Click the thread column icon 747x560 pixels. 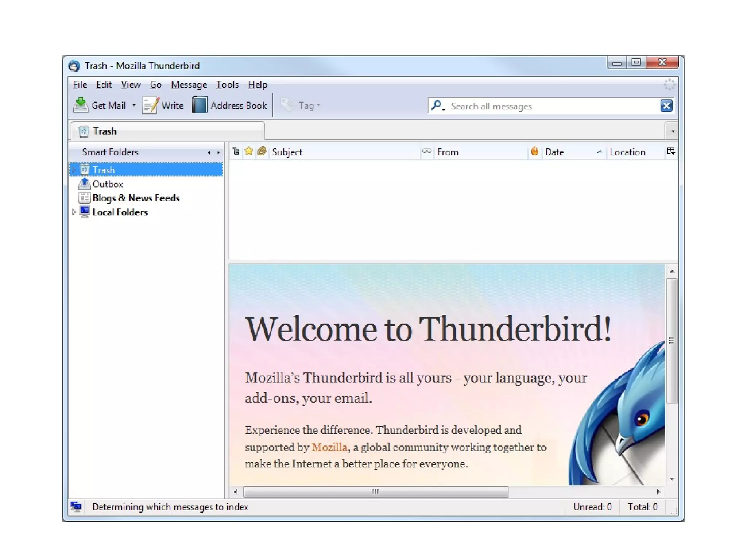(x=236, y=151)
